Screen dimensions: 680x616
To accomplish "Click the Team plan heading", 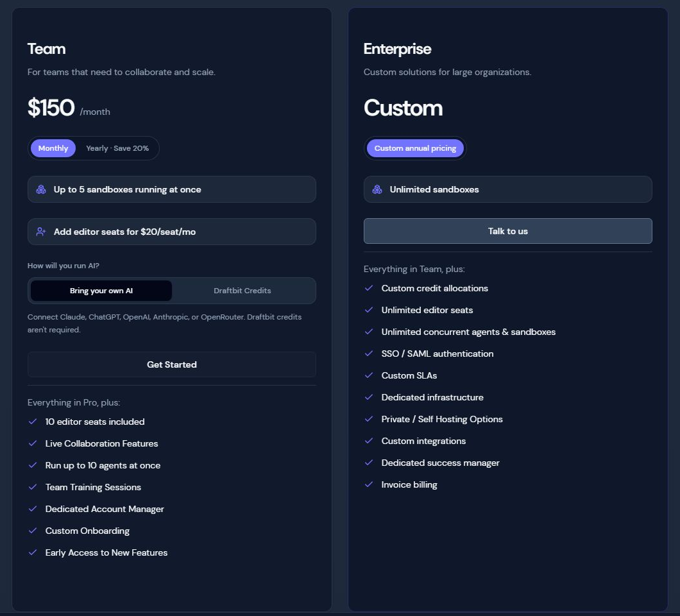I will pyautogui.click(x=46, y=49).
